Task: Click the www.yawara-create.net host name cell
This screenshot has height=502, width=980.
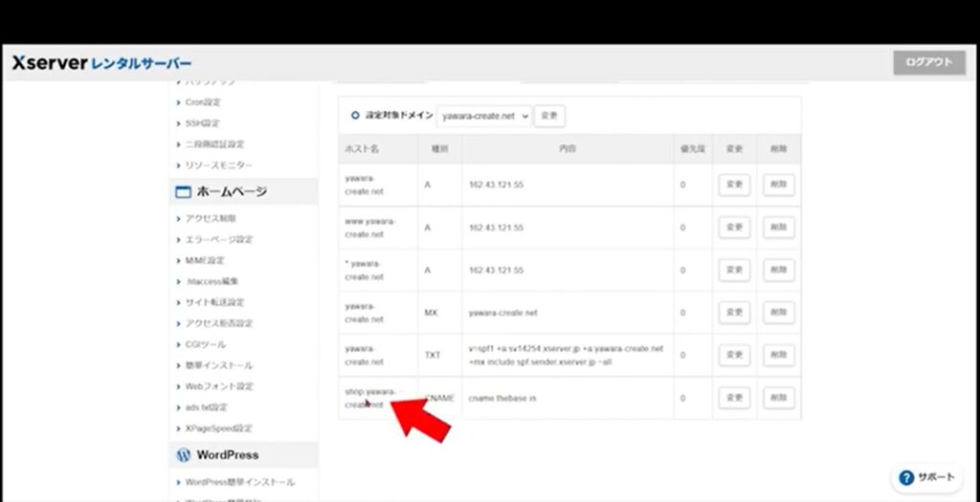Action: pyautogui.click(x=378, y=228)
